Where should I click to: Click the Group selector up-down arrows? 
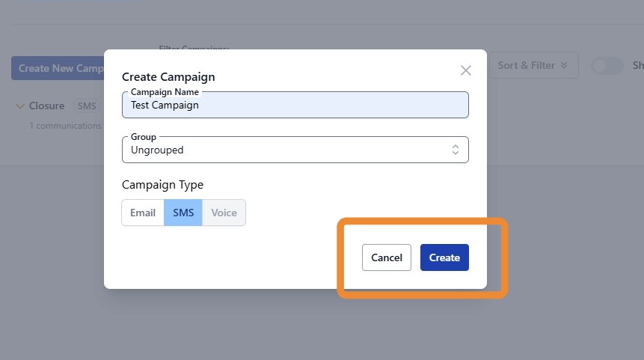pyautogui.click(x=456, y=150)
